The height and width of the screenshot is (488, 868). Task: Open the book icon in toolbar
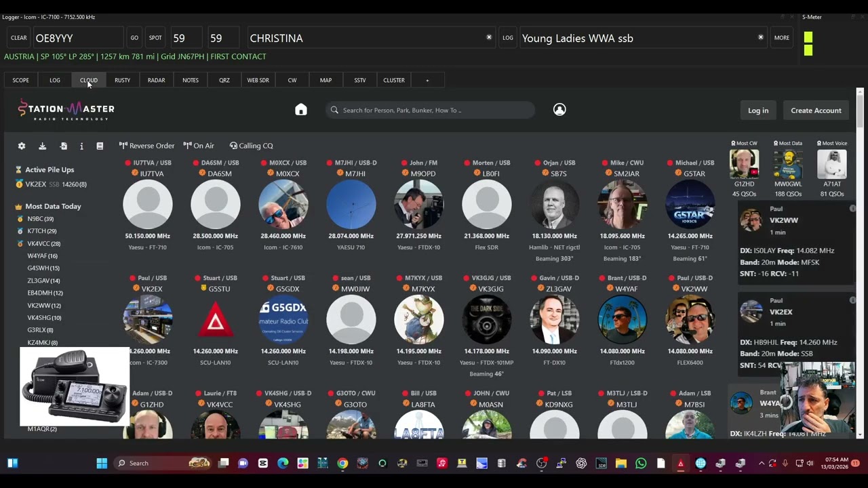[100, 146]
